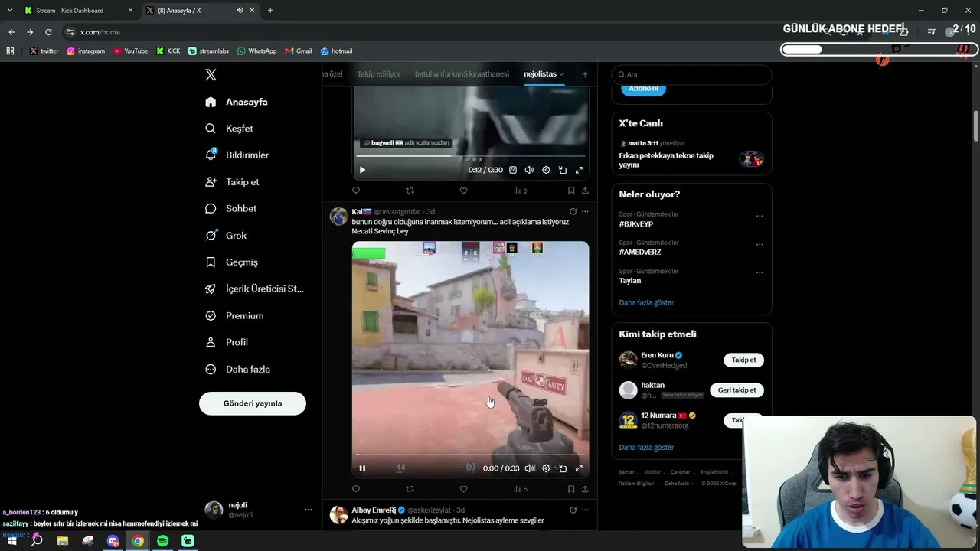Click the X logo in the sidebar
The height and width of the screenshot is (551, 980).
pyautogui.click(x=211, y=75)
